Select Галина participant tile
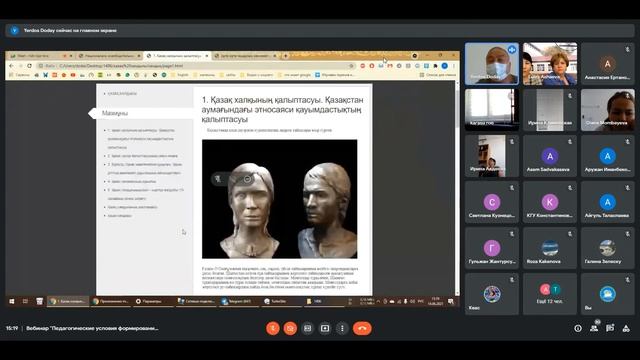640x360 pixels. click(607, 248)
